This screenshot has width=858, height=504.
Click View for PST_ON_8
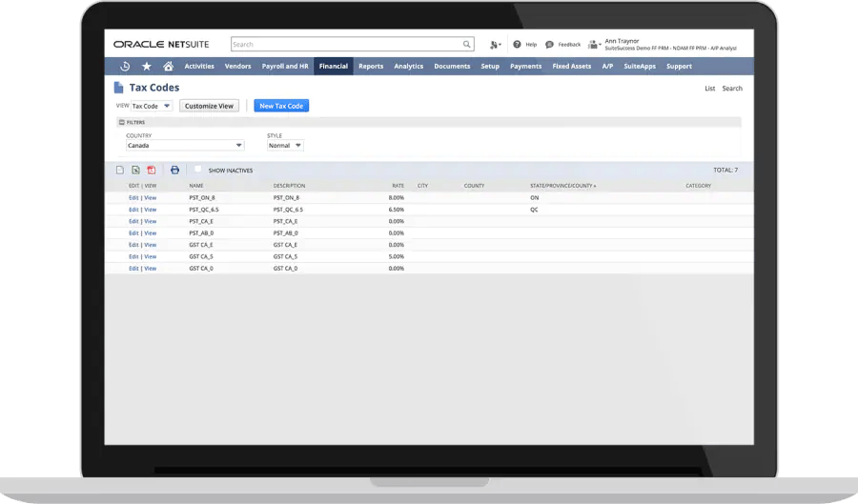[x=151, y=198]
